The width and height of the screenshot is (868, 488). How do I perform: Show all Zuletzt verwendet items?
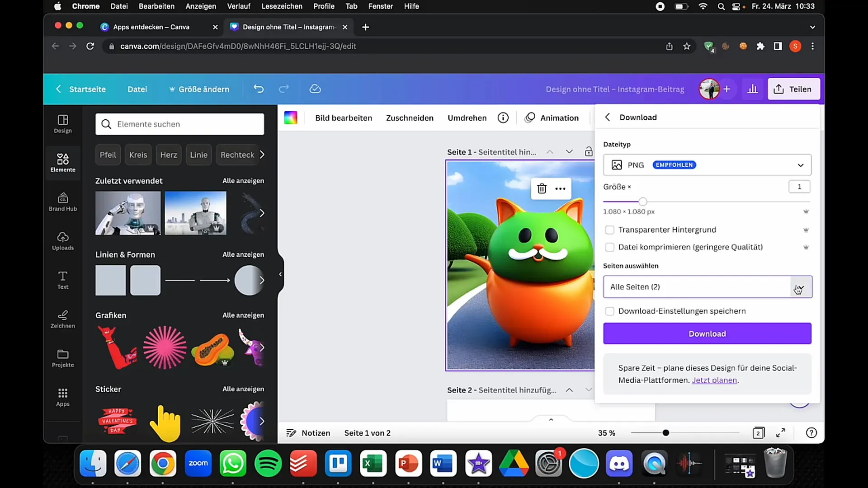click(243, 181)
